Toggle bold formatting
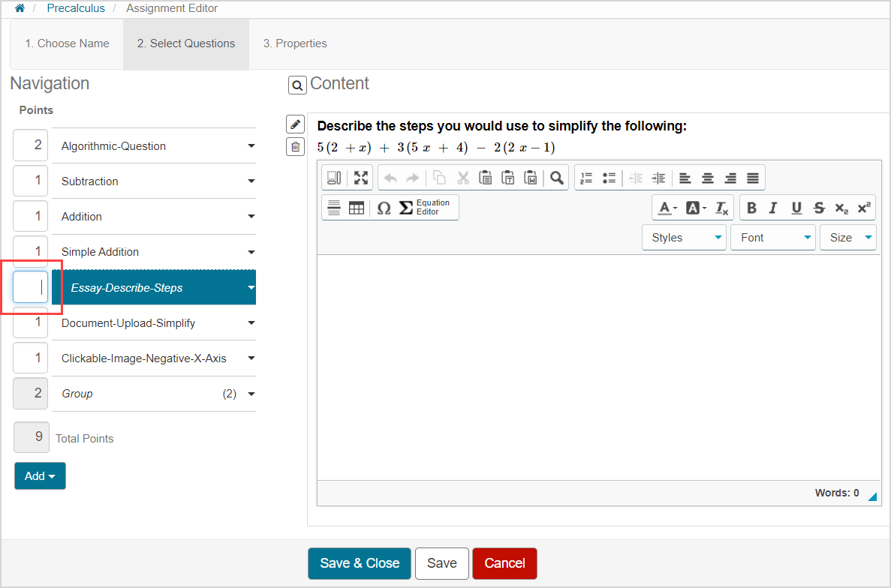891x588 pixels. [x=751, y=208]
